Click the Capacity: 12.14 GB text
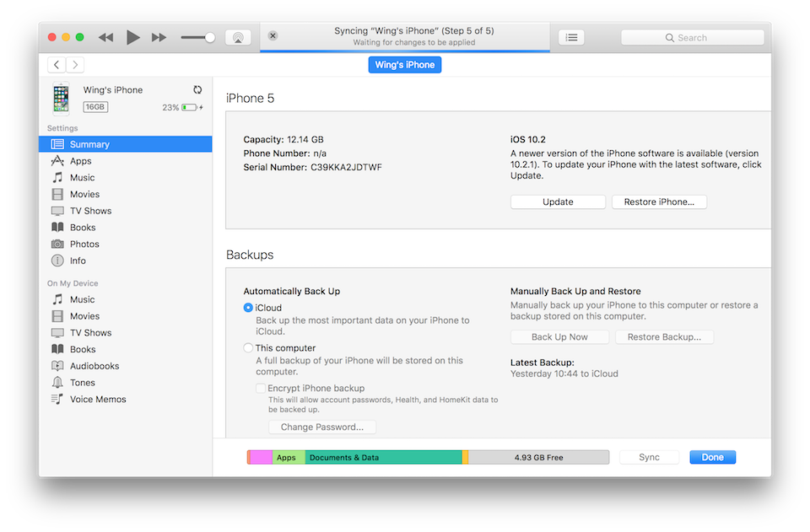The height and width of the screenshot is (532, 810). [x=283, y=139]
